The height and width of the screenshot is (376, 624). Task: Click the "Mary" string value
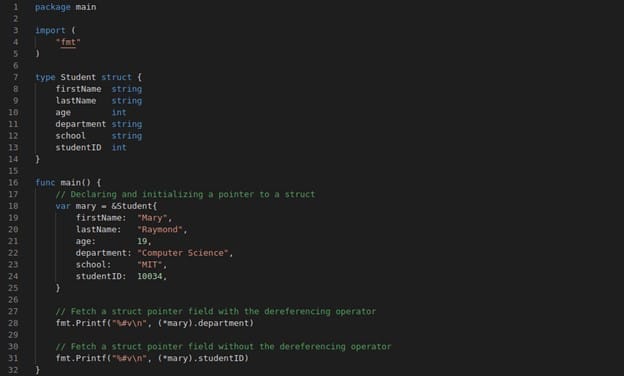click(152, 218)
